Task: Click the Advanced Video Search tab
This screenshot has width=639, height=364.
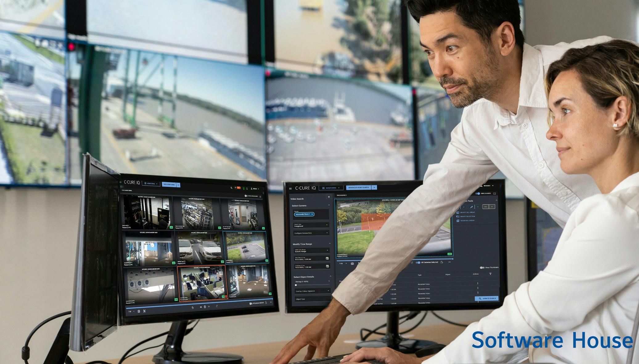Action: (x=358, y=187)
